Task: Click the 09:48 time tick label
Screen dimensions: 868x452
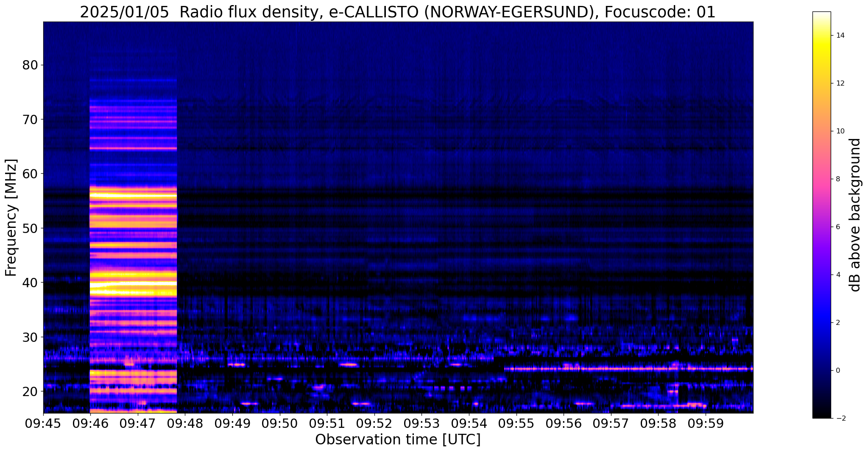Action: tap(185, 424)
